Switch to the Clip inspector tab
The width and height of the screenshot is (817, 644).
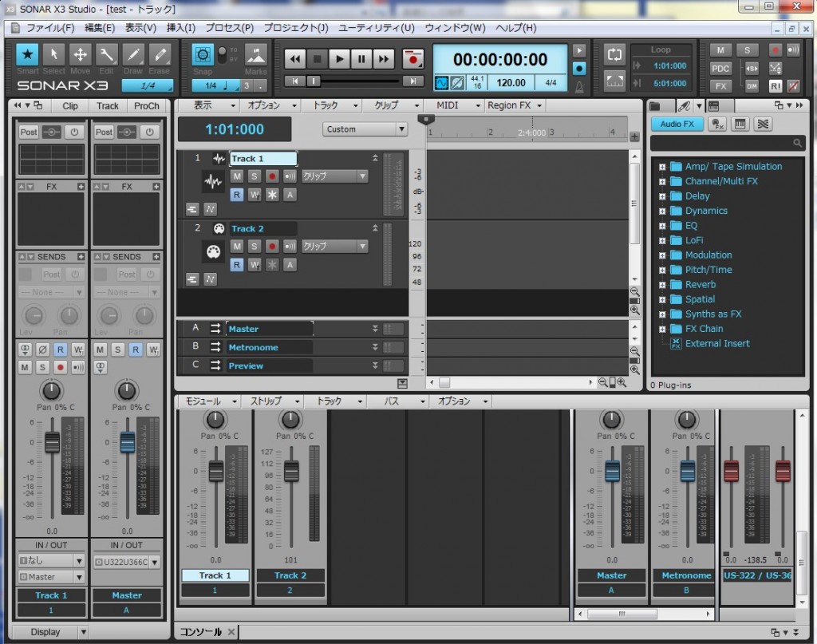pos(70,106)
